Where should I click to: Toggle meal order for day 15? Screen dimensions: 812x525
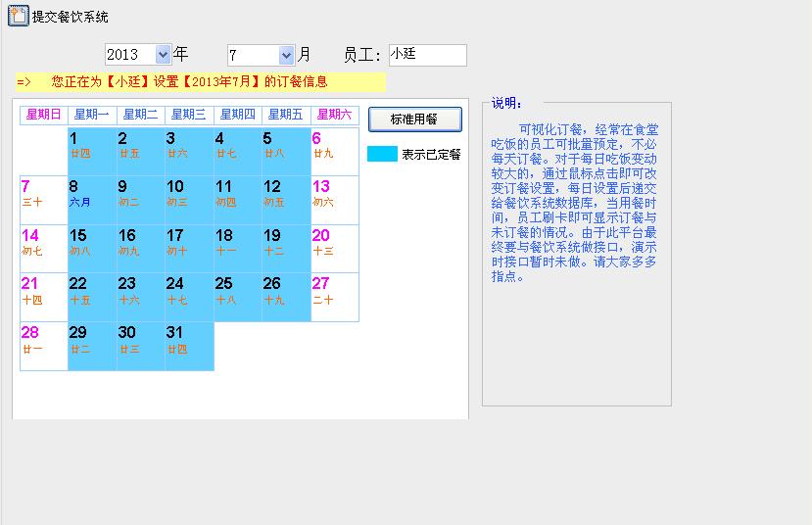click(x=92, y=249)
